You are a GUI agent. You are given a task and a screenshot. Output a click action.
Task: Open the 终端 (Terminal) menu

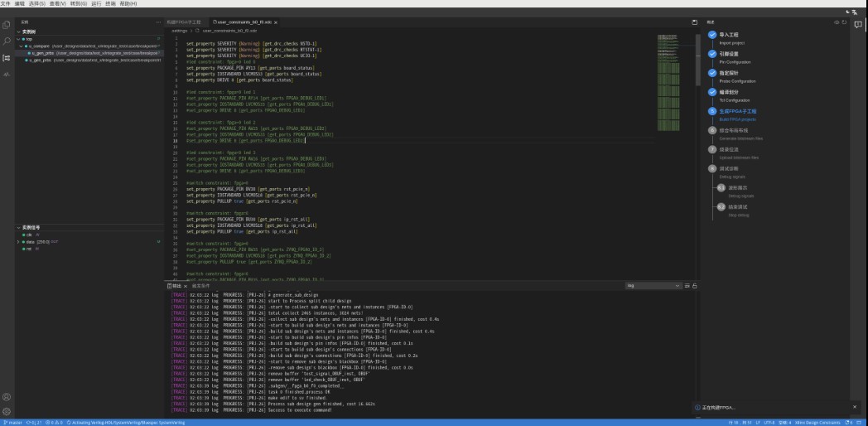(x=111, y=4)
